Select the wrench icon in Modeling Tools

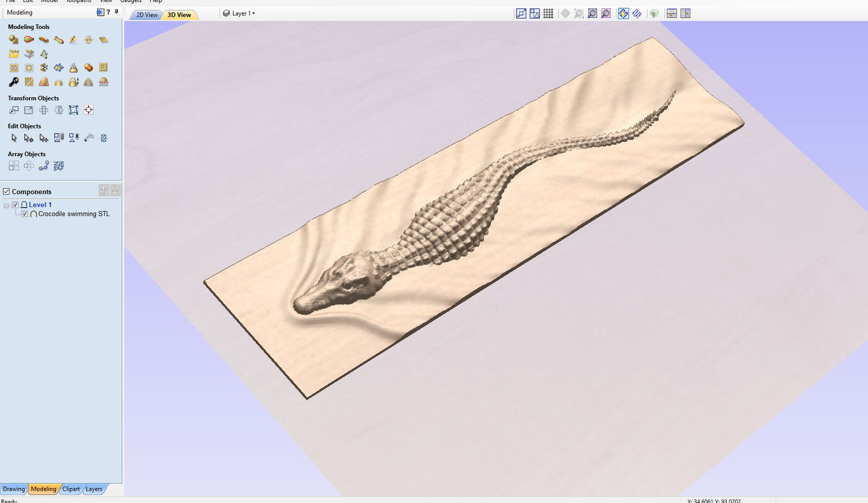pyautogui.click(x=13, y=82)
